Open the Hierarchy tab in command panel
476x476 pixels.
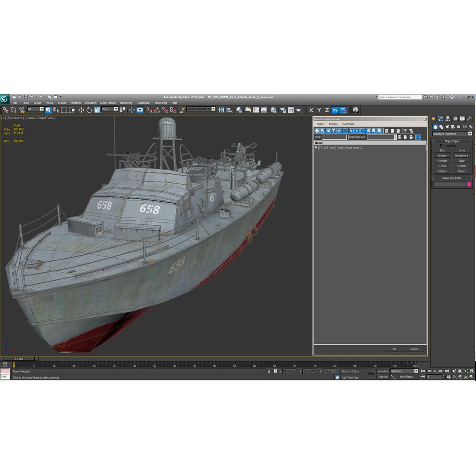tap(448, 119)
